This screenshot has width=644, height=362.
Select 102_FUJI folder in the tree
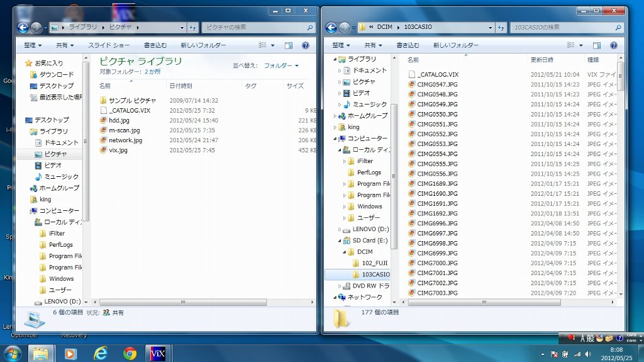(374, 263)
